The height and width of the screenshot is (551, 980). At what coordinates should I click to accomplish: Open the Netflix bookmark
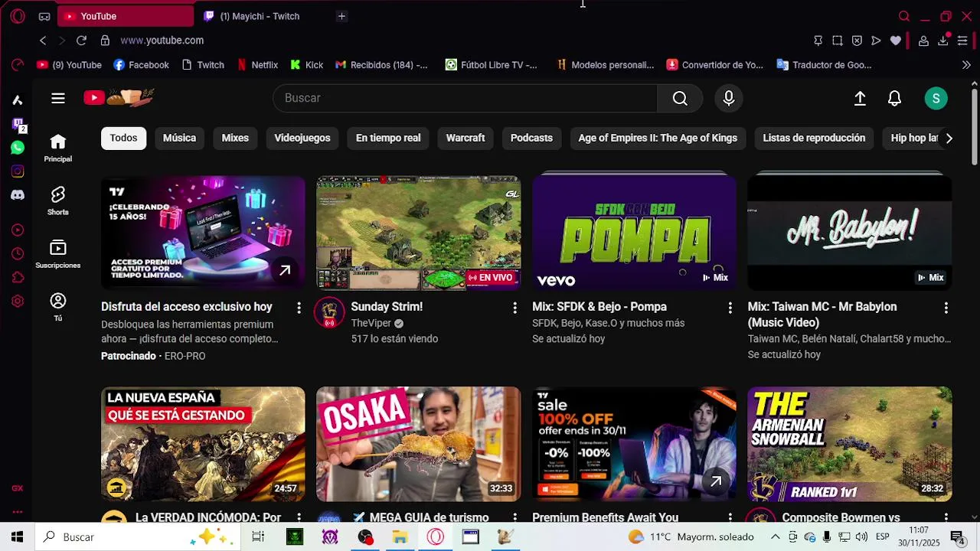(x=257, y=65)
